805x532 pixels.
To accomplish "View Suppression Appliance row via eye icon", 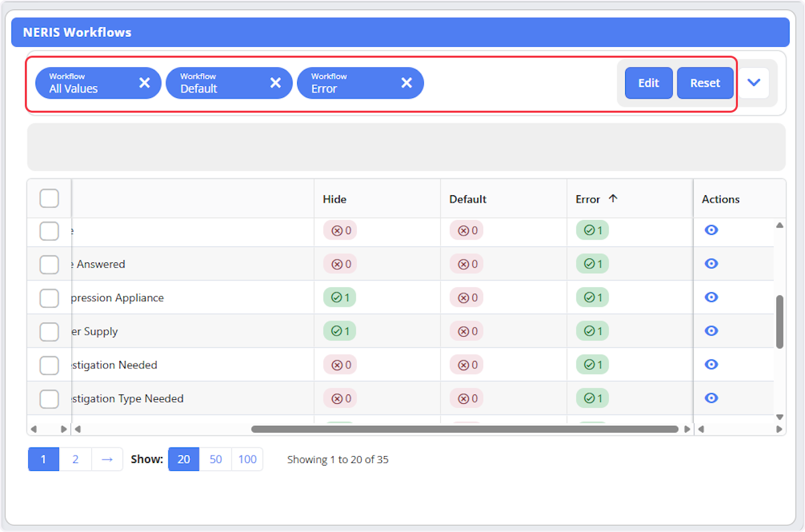I will pyautogui.click(x=712, y=297).
